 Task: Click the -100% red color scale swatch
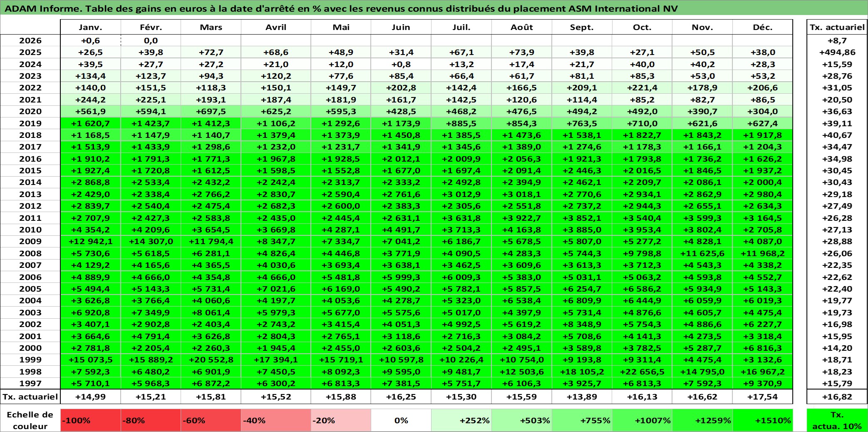tap(91, 420)
